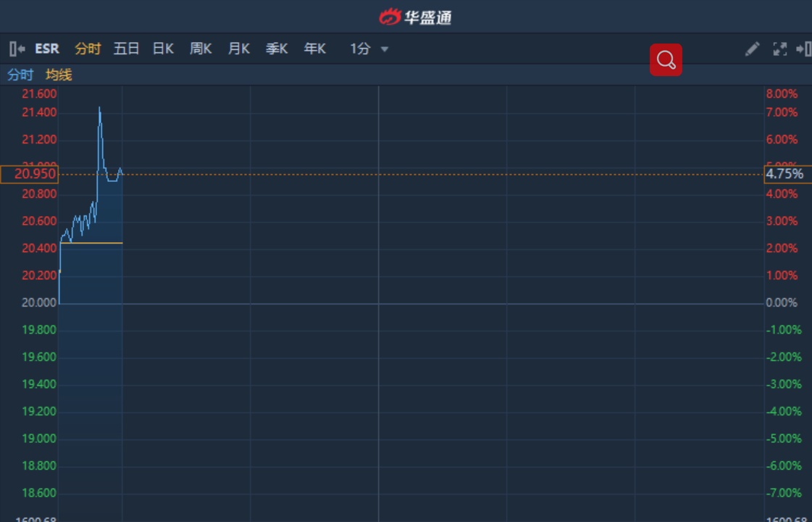Collapse the right panel arrow icon

click(x=804, y=49)
